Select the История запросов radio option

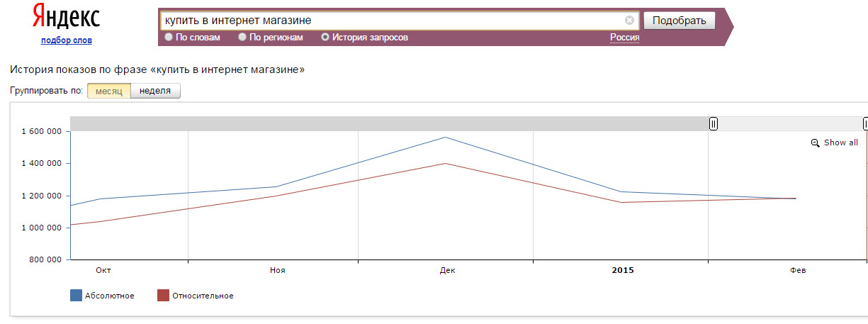pyautogui.click(x=325, y=38)
